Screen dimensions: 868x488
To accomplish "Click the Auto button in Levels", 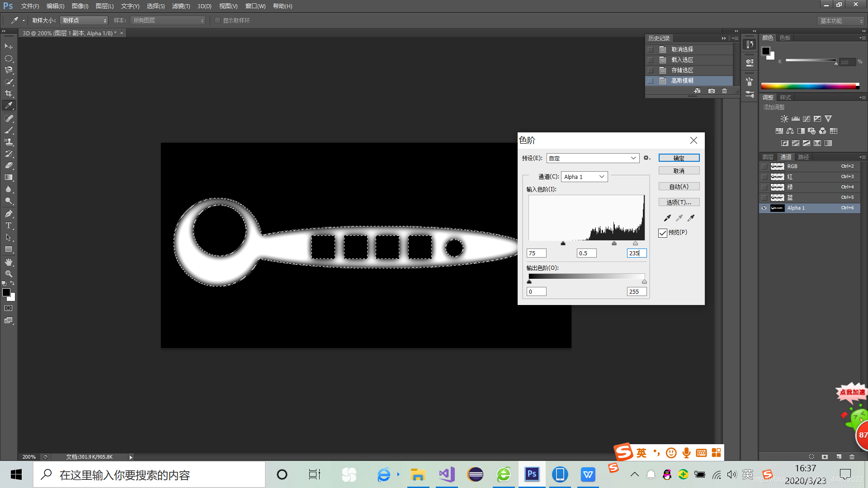I will (679, 187).
